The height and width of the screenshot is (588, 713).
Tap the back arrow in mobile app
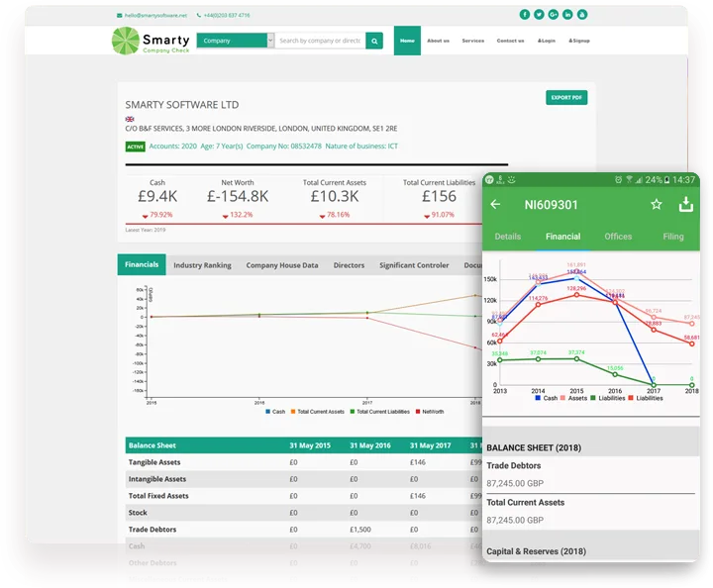coord(495,205)
